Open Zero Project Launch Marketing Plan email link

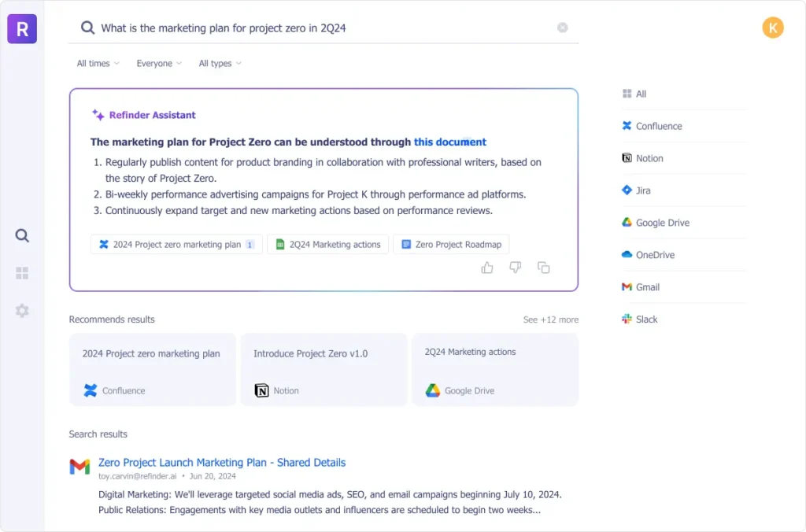pos(222,462)
